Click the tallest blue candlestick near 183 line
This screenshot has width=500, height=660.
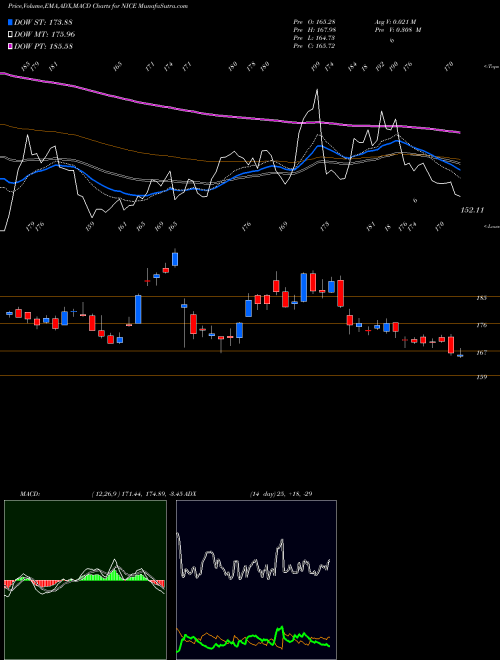(x=138, y=309)
